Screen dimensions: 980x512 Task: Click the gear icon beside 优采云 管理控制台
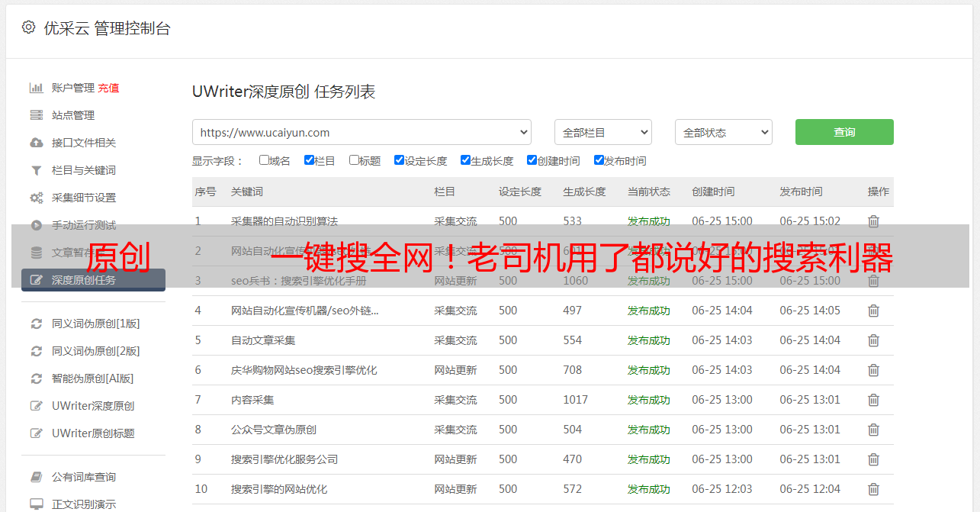click(x=28, y=27)
